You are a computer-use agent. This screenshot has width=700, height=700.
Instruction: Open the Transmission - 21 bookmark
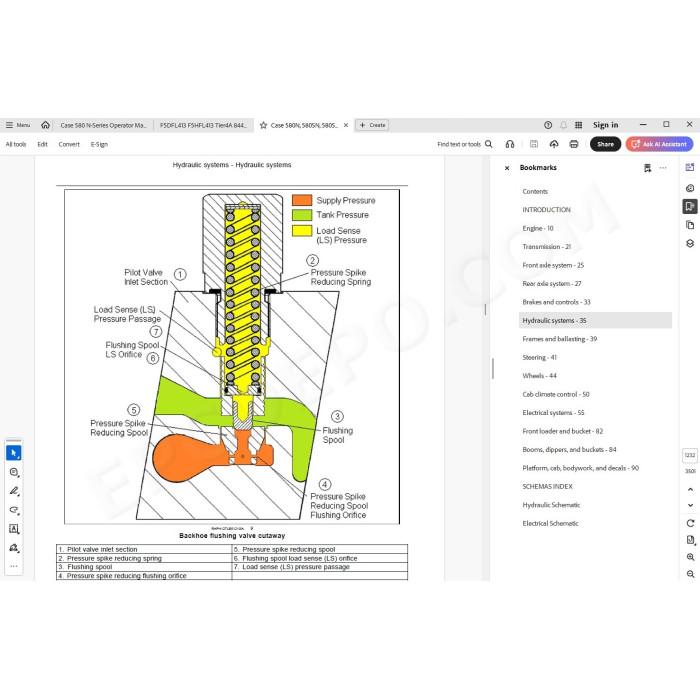pos(546,246)
